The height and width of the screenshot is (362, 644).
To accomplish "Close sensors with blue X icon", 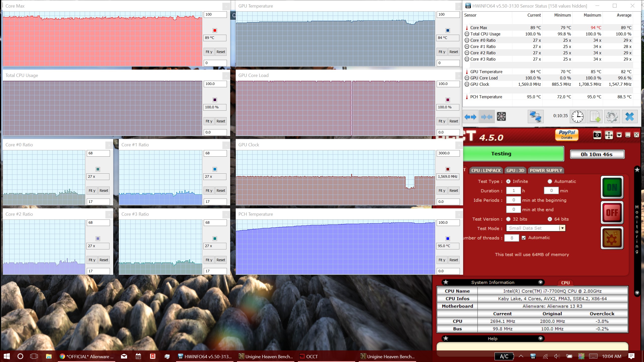I will click(629, 117).
